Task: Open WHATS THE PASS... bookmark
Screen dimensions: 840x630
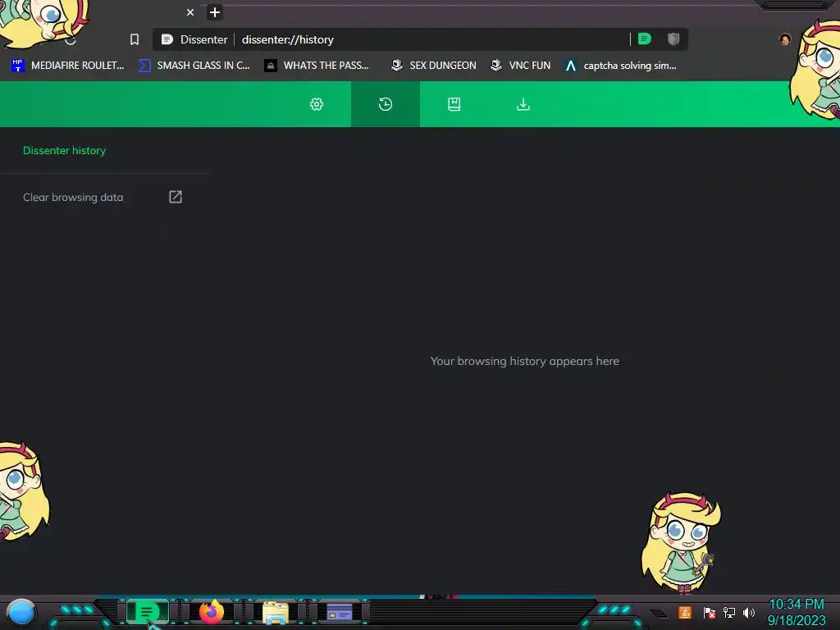Action: tap(317, 66)
